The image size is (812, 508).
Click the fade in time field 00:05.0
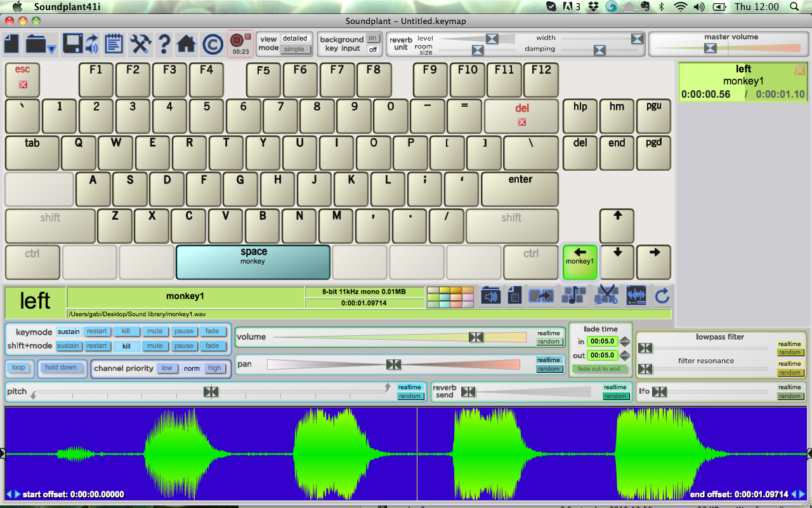(x=602, y=342)
